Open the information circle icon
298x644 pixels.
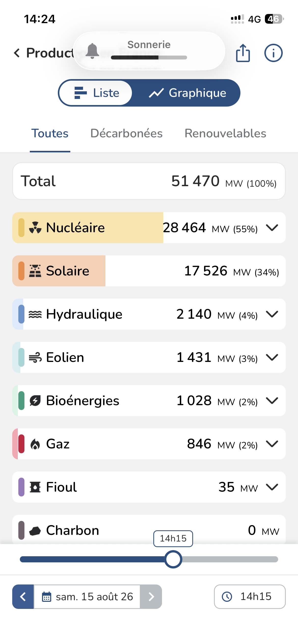pyautogui.click(x=273, y=53)
